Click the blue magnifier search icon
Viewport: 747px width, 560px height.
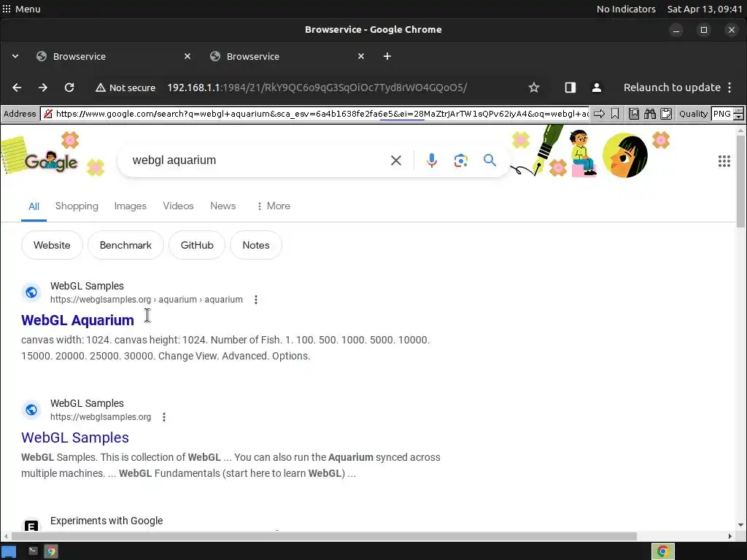[489, 160]
